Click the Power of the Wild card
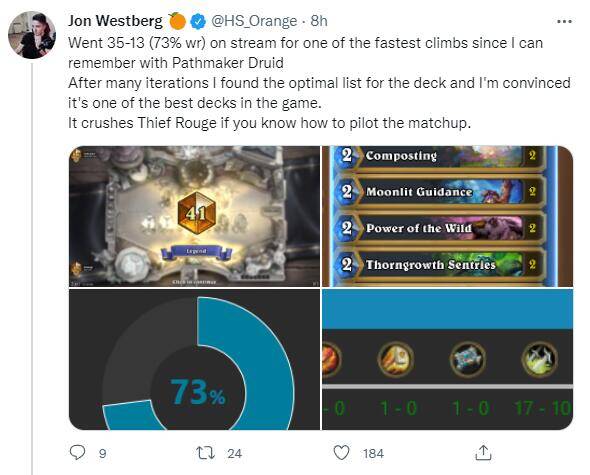 click(440, 228)
